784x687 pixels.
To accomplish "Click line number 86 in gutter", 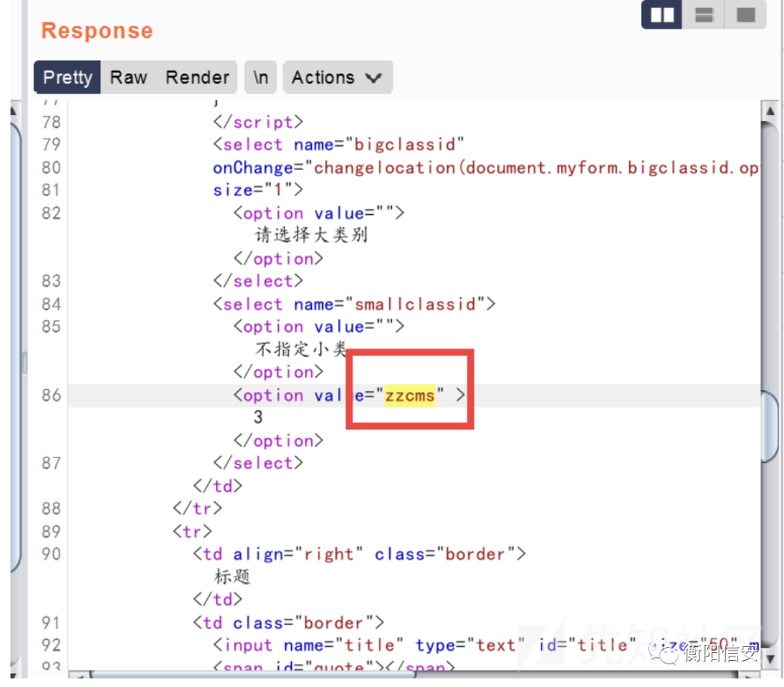I will [x=51, y=395].
